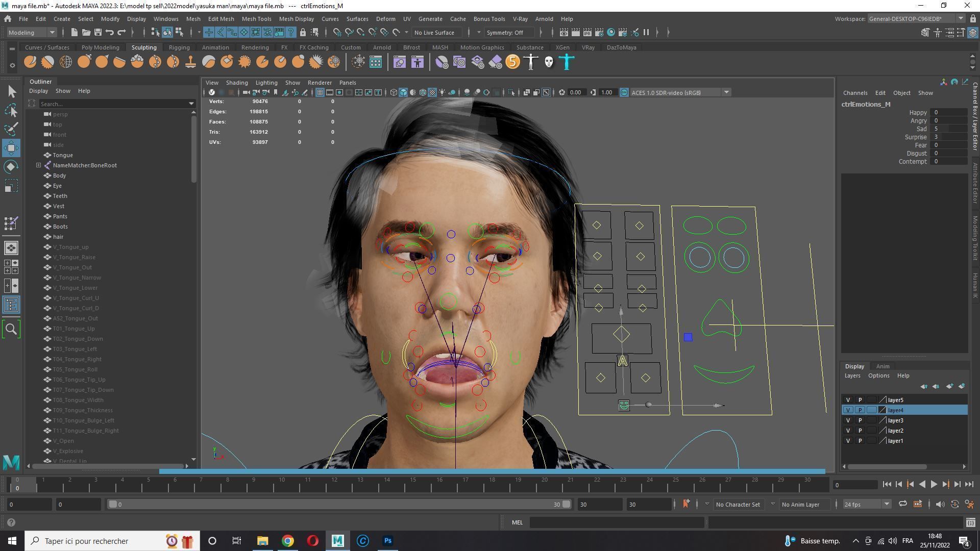Toggle the Auto Keyframe button
980x551 pixels.
coord(954,504)
